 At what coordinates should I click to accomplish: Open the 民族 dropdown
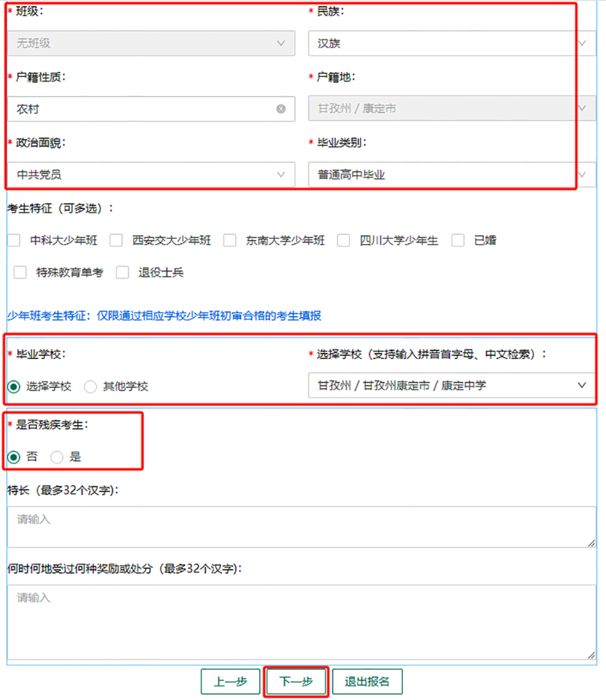(x=581, y=43)
